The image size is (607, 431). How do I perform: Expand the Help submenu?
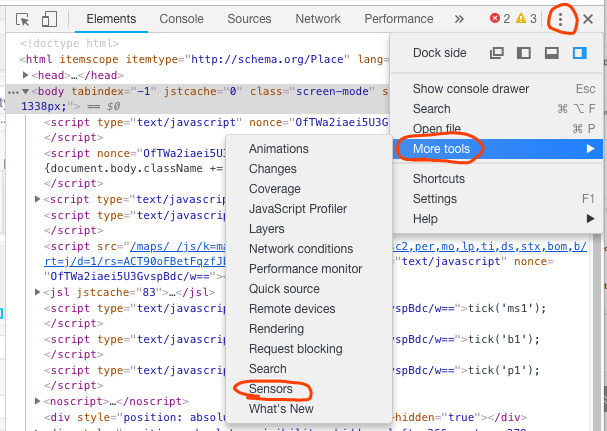click(498, 219)
